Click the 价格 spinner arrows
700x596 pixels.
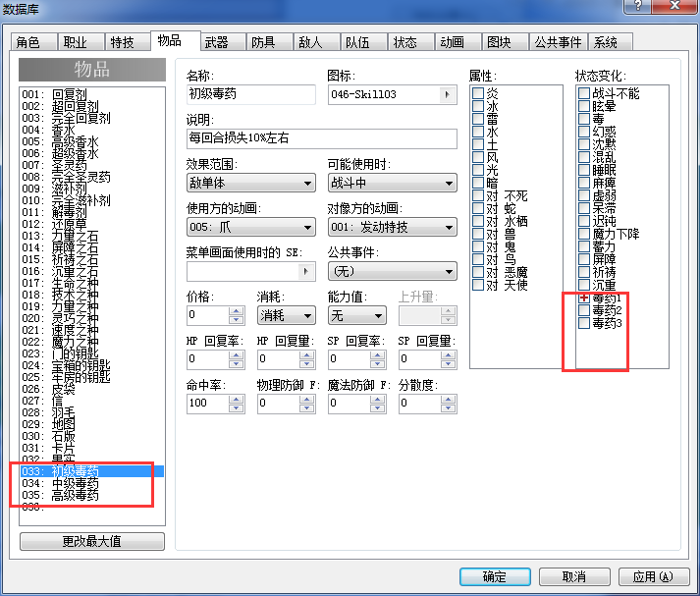point(237,315)
